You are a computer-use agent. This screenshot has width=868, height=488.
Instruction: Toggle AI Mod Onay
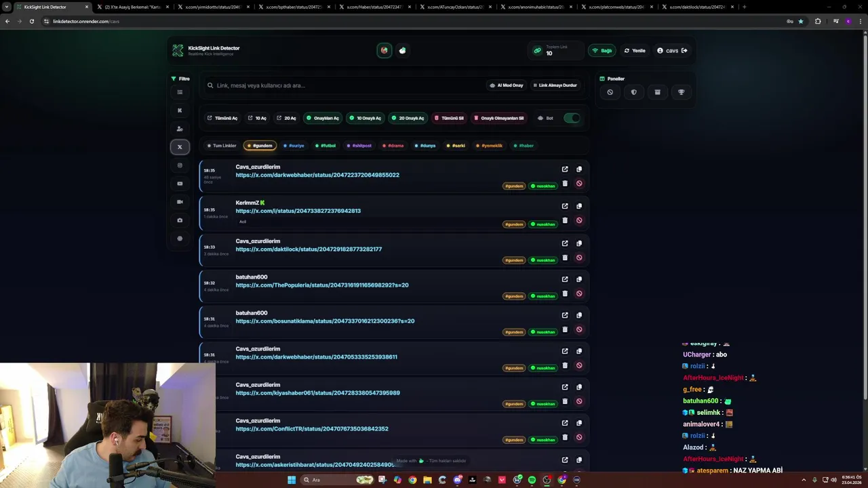click(507, 85)
